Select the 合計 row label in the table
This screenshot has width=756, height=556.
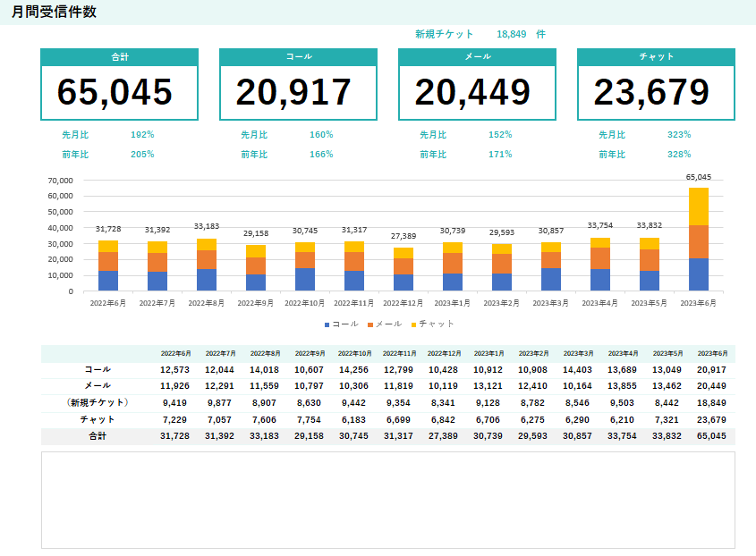pos(98,435)
